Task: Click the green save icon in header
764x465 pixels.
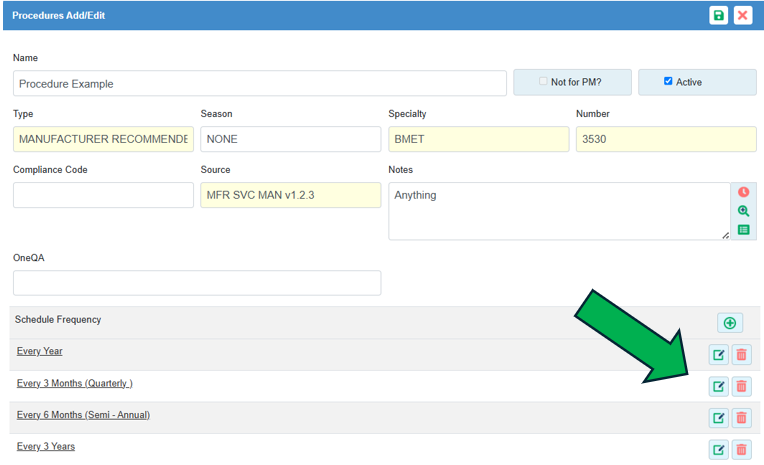Action: coord(718,15)
